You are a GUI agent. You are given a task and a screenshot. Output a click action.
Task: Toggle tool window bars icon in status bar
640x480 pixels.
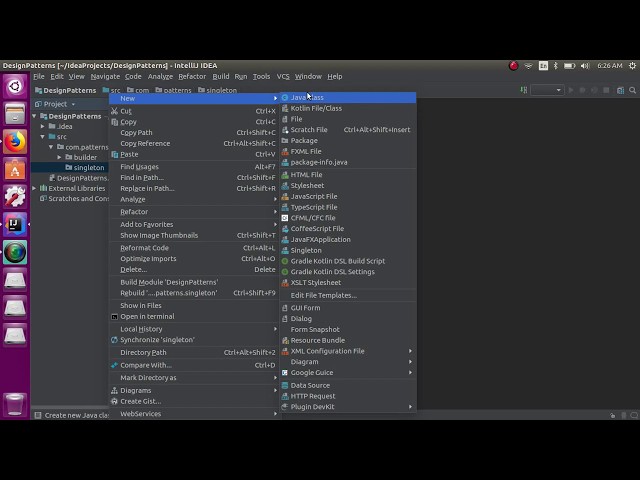pyautogui.click(x=38, y=416)
